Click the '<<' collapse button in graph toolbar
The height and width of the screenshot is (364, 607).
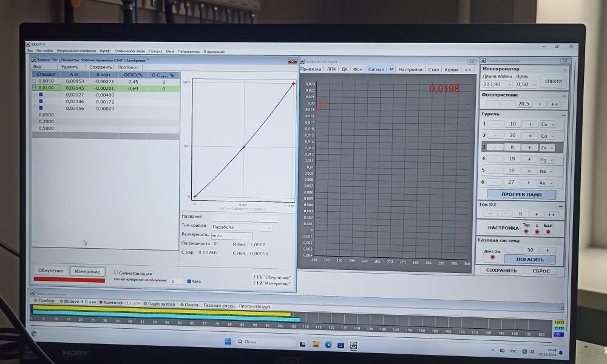pos(467,70)
